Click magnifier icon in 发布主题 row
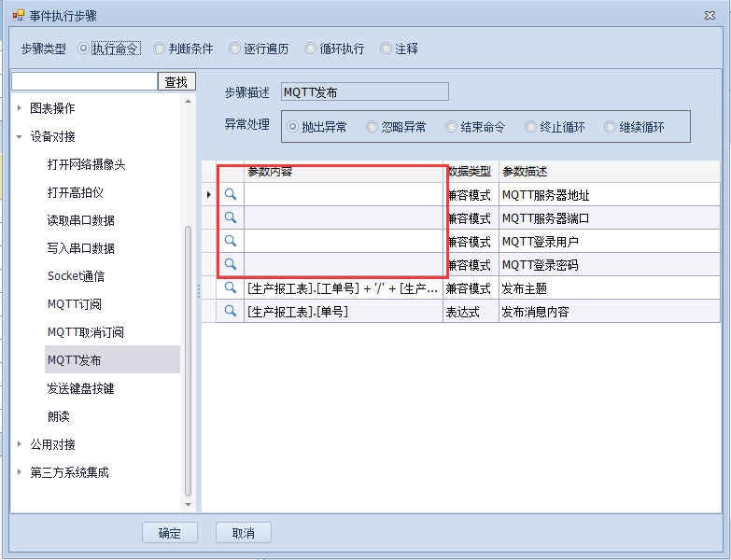 [230, 287]
